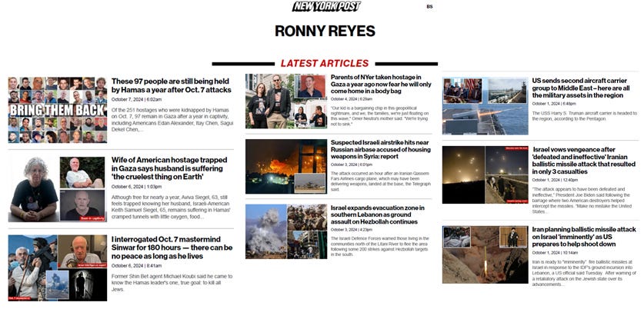
Task: Open the aircraft carrier article thumbnail
Action: [486, 106]
